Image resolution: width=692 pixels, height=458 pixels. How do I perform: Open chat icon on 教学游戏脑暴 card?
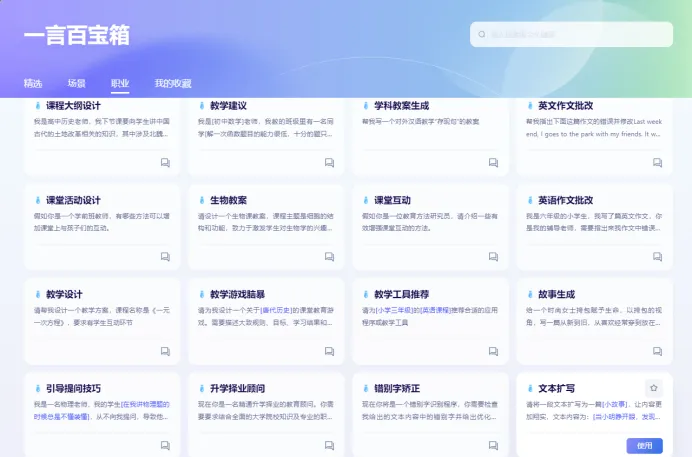pos(329,351)
